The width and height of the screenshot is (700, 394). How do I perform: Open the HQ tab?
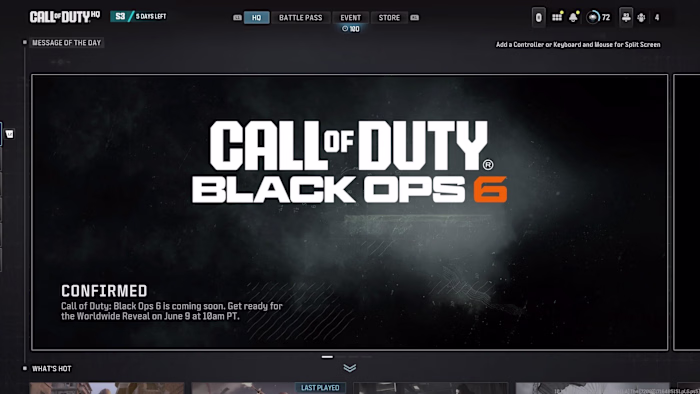tap(256, 17)
